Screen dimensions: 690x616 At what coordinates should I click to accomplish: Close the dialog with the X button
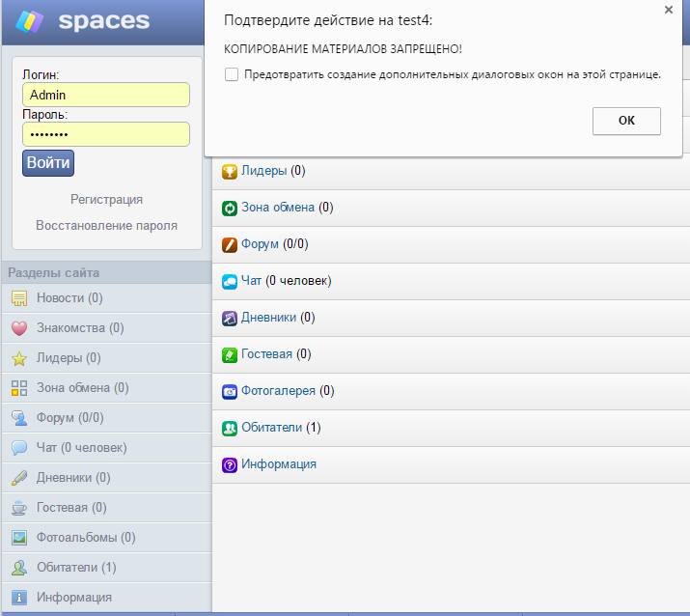(x=668, y=10)
